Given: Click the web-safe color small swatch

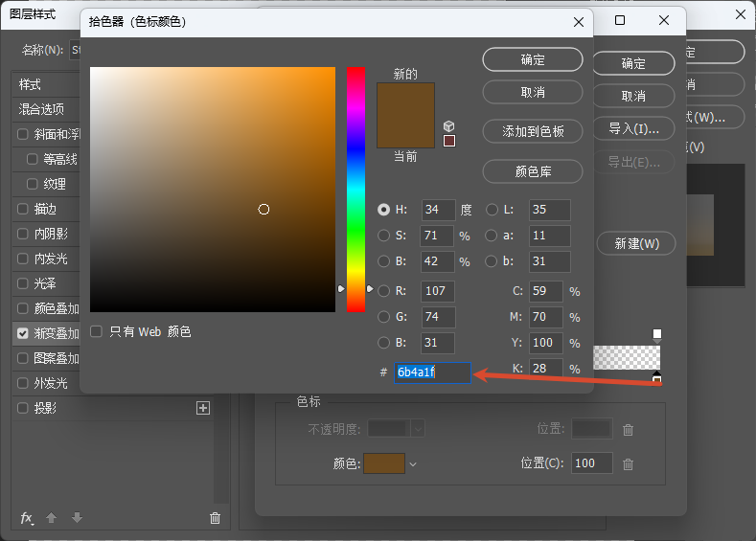Looking at the screenshot, I should [x=449, y=141].
